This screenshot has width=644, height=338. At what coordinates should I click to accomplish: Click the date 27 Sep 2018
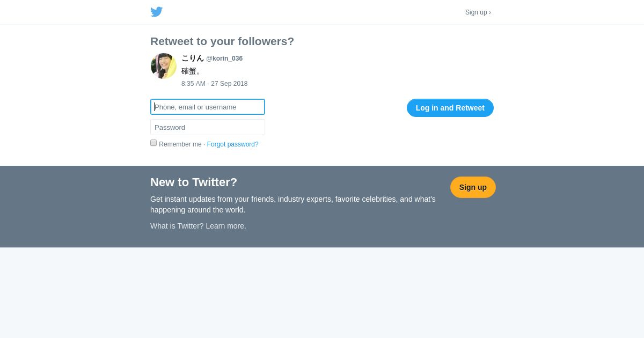(229, 84)
